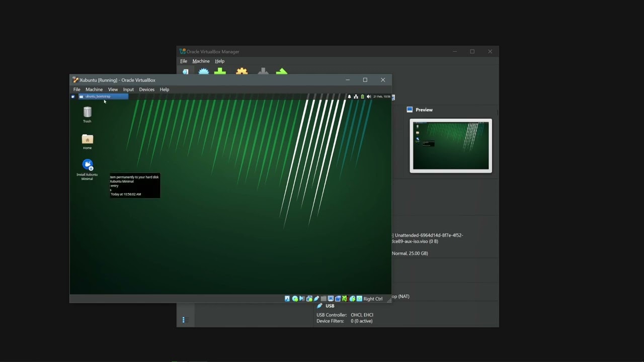Click the Right Ctrl host key label
The height and width of the screenshot is (362, 644).
373,299
